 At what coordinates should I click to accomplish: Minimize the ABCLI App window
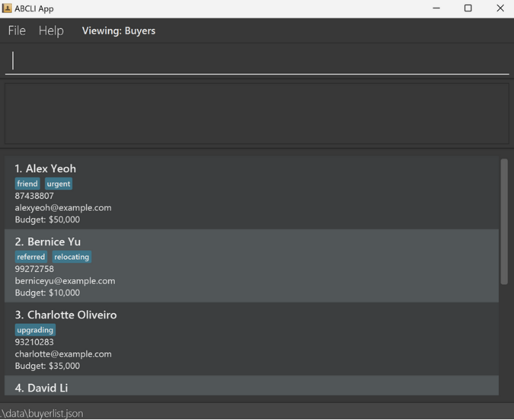click(x=435, y=8)
